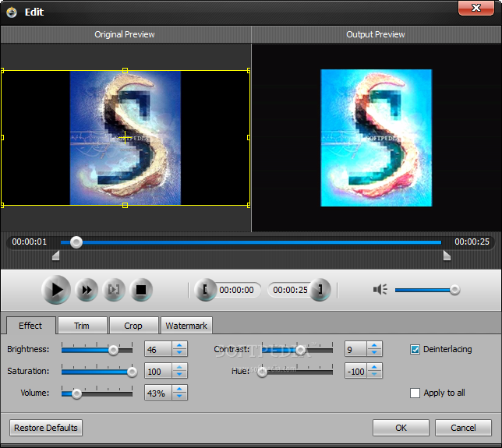Click the Volume effect slider handle
Image resolution: width=502 pixels, height=448 pixels.
click(x=76, y=393)
